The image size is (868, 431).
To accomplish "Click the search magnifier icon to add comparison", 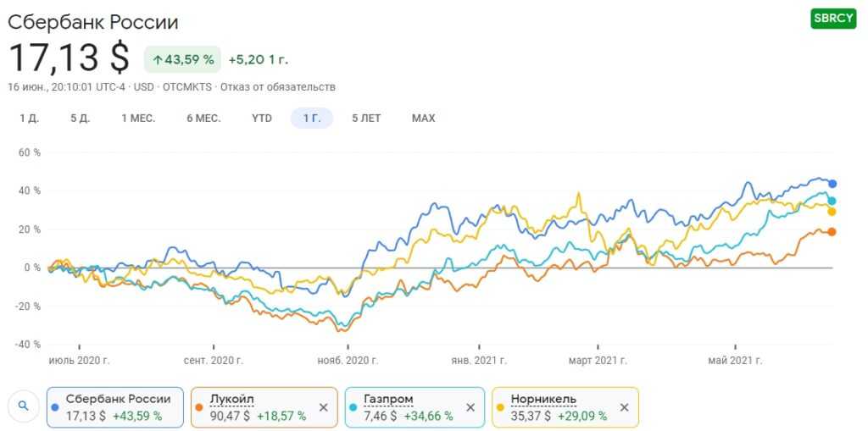I will point(24,406).
